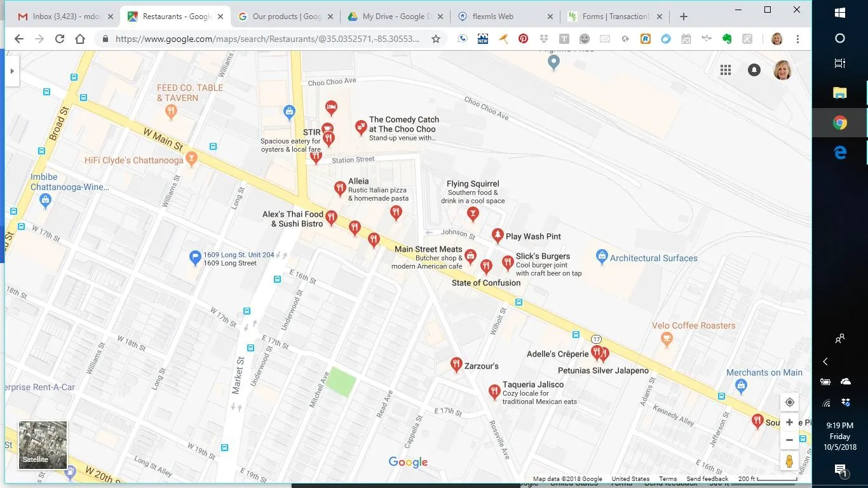Reload the current page
868x488 pixels.
coord(60,39)
